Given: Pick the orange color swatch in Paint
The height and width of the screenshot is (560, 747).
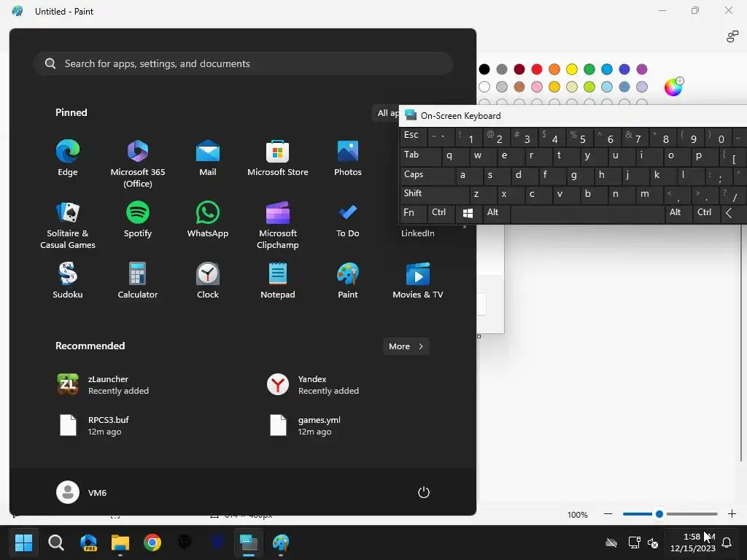Looking at the screenshot, I should [x=554, y=69].
